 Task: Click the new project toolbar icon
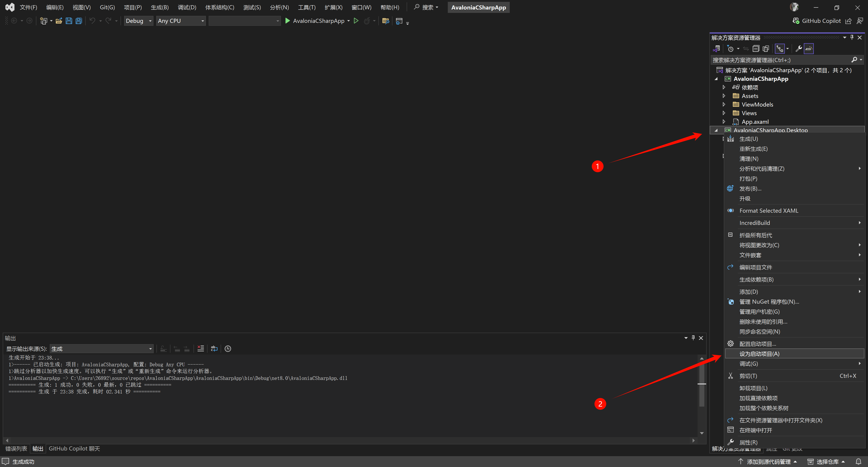click(x=43, y=21)
